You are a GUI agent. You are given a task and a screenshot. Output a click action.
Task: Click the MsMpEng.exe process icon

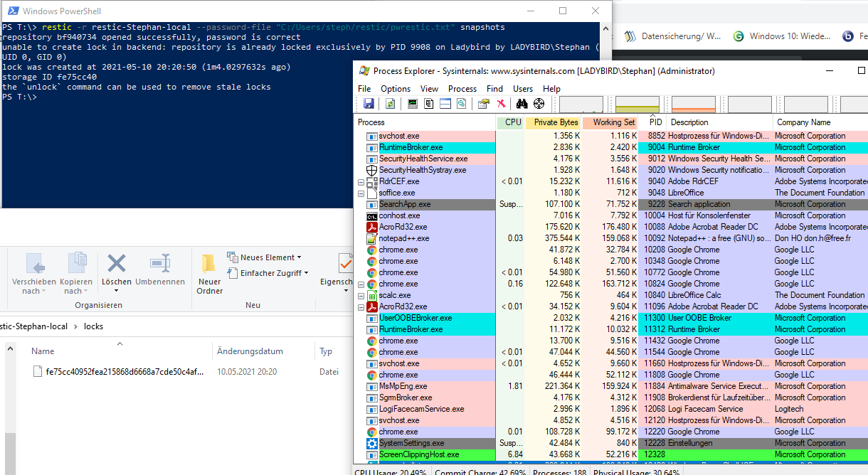[x=371, y=386]
